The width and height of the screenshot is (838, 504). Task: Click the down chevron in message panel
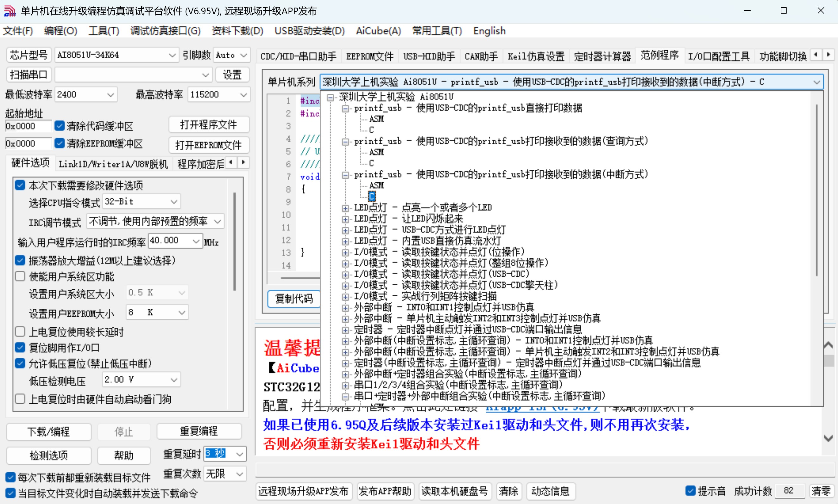coord(828,438)
